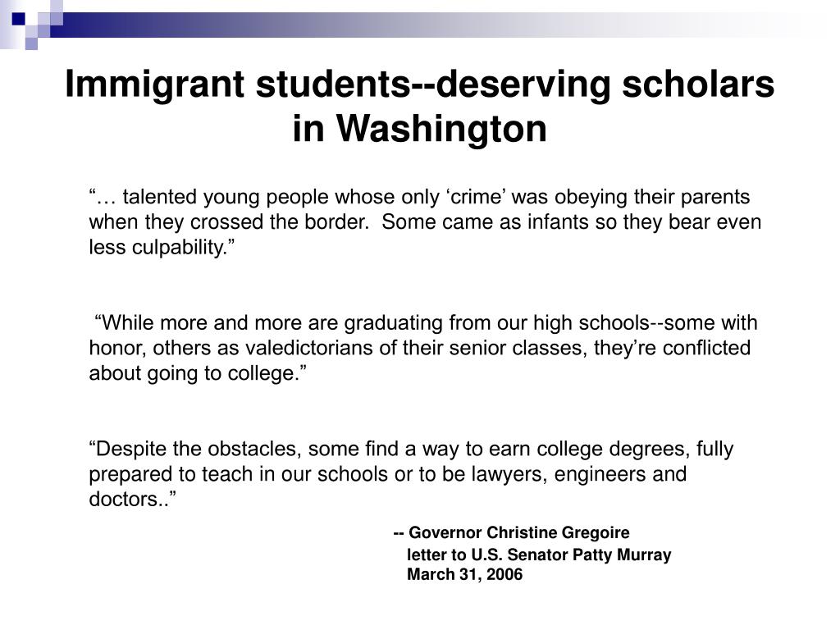Click 'about going to college.' line

coord(199,373)
